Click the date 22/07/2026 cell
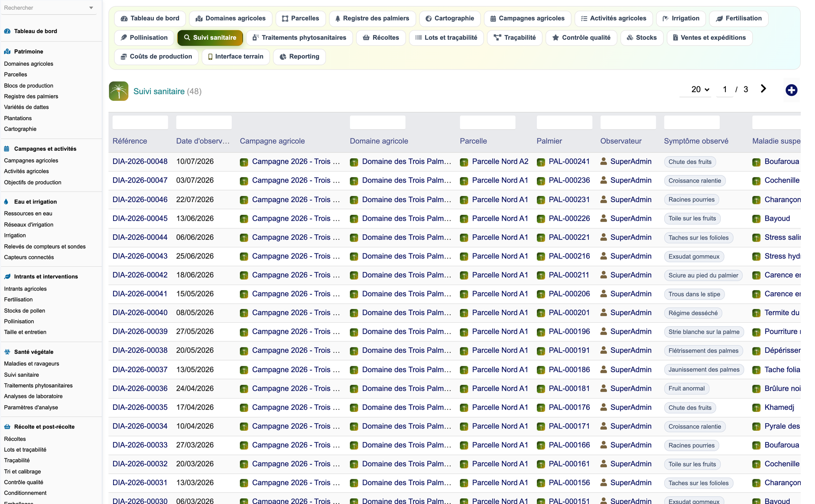This screenshot has width=815, height=504. [195, 200]
